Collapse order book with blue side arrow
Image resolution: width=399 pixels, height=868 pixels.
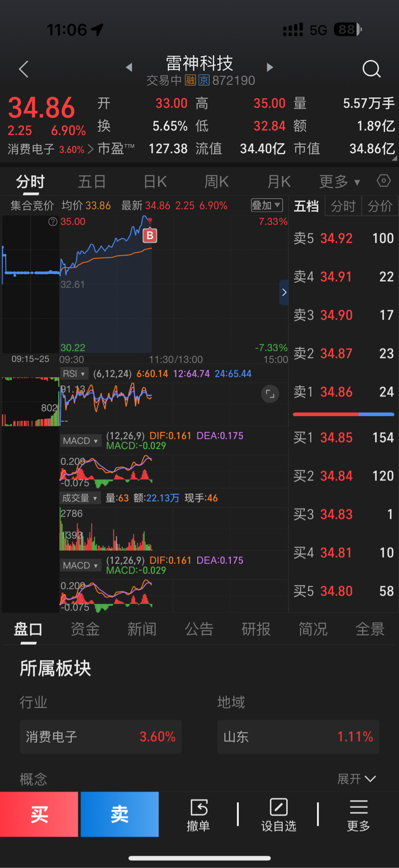[x=284, y=292]
